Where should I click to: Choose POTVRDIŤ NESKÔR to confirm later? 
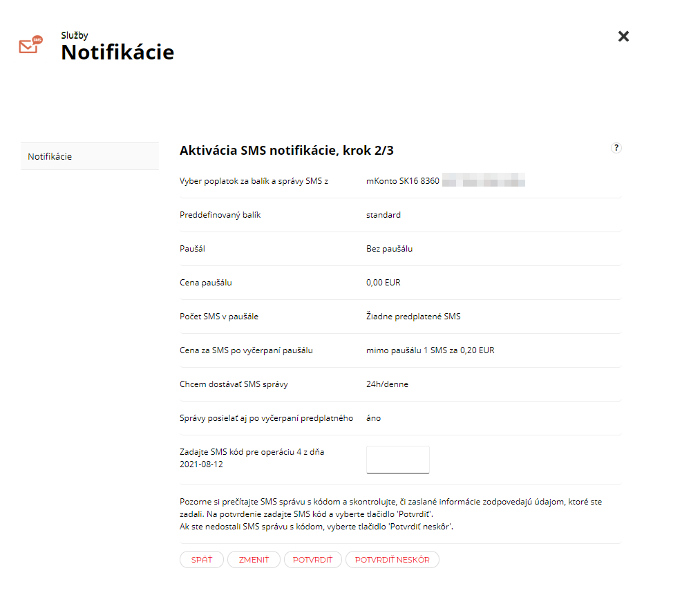coord(392,560)
